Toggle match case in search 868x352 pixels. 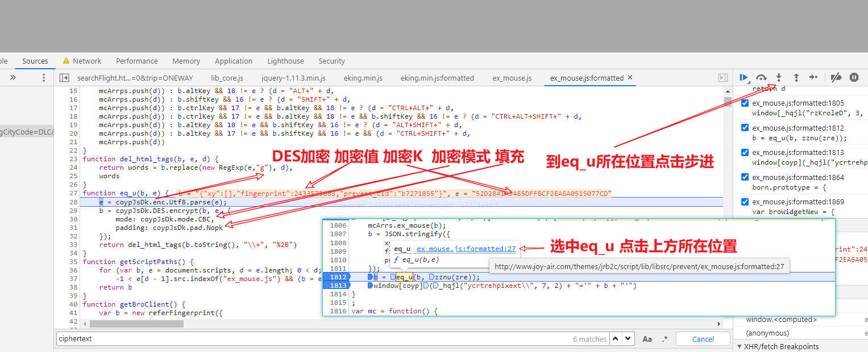coord(647,339)
